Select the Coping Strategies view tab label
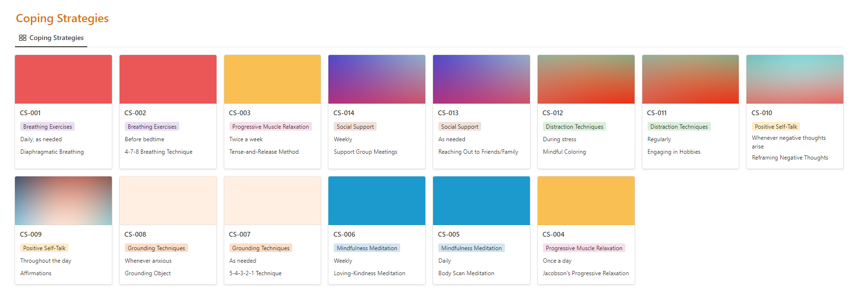Viewport: 868px width, 308px height. pos(56,38)
